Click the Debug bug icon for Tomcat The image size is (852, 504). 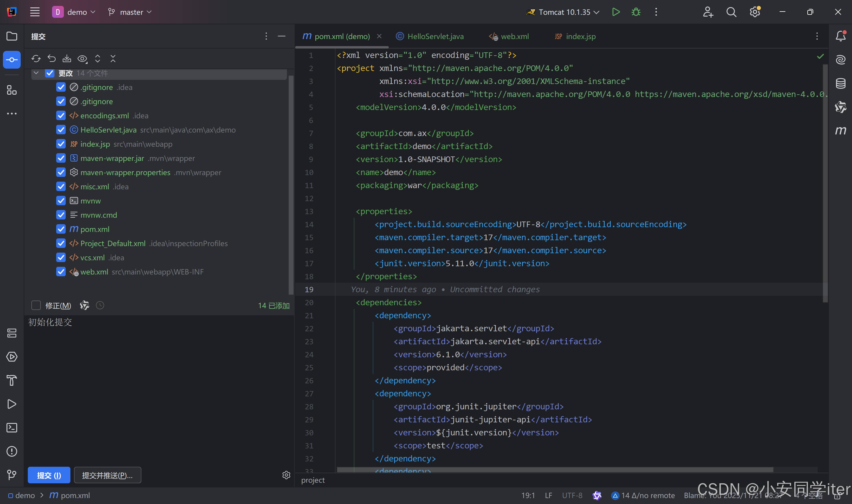click(x=636, y=12)
